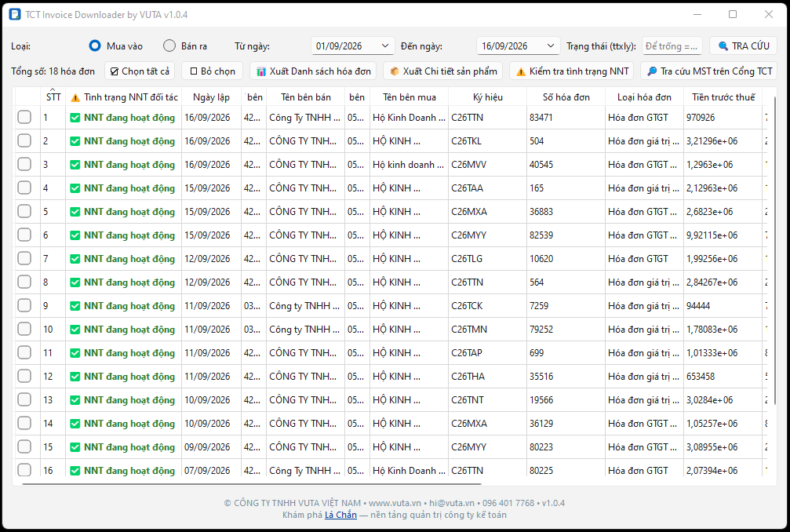Click the box icon on Xuất Chi tiết sản phẩm
Screen dimensions: 790x532
click(395, 71)
